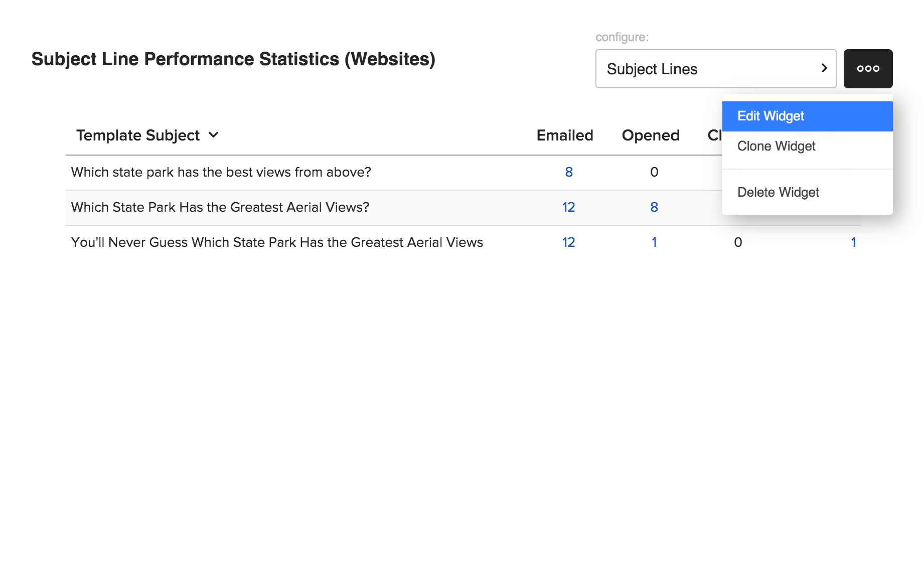Click Emailed 12 in 'You'll Never Guess' row
This screenshot has height=566, width=924.
pyautogui.click(x=568, y=242)
